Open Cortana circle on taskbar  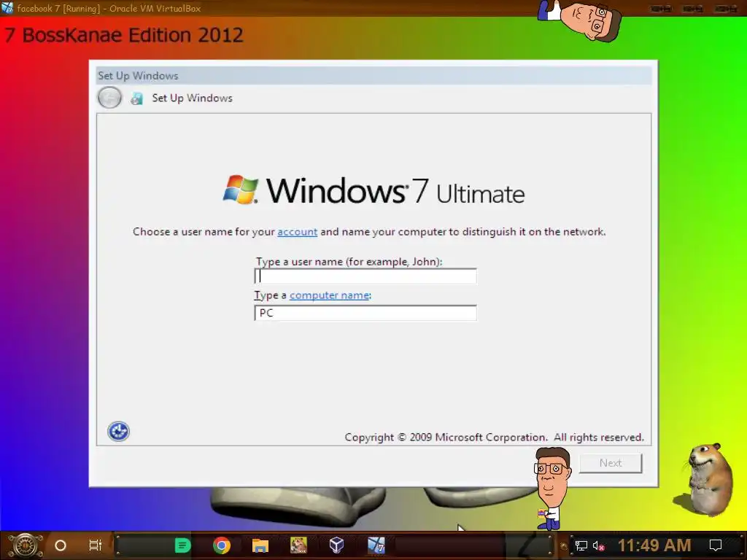tap(61, 545)
